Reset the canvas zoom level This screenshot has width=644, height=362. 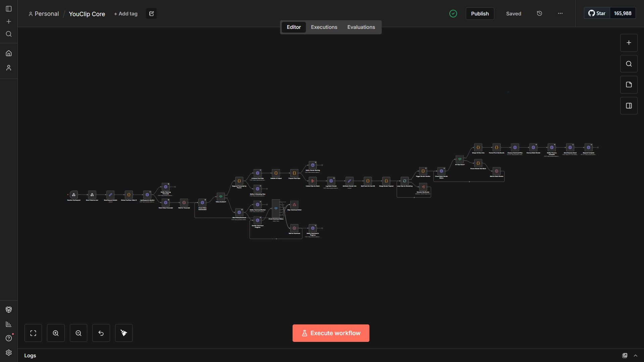[x=101, y=333]
